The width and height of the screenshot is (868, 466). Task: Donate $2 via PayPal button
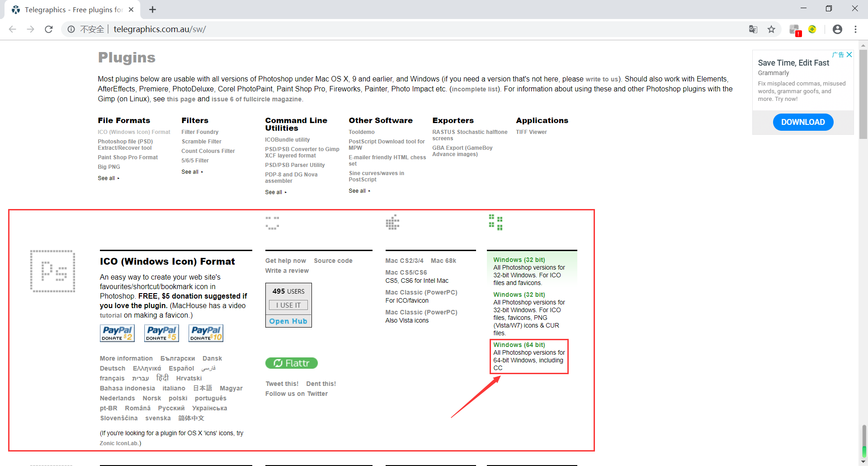click(x=117, y=333)
